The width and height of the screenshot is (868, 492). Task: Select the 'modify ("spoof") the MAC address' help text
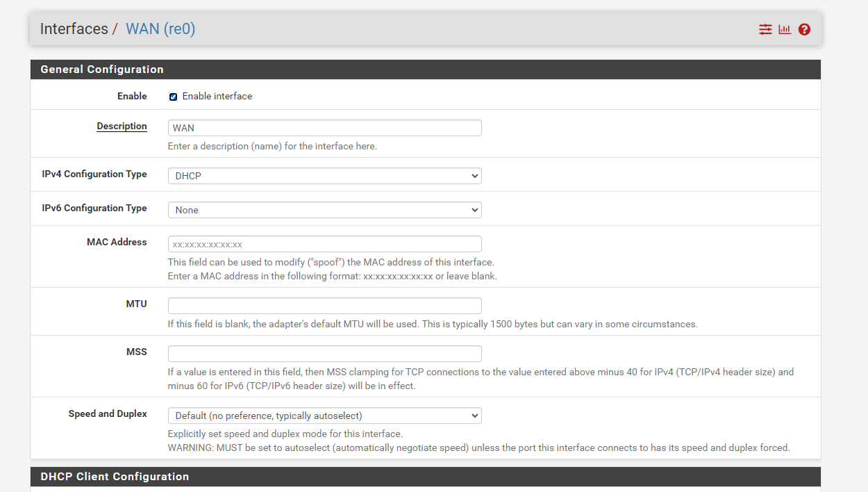point(331,263)
